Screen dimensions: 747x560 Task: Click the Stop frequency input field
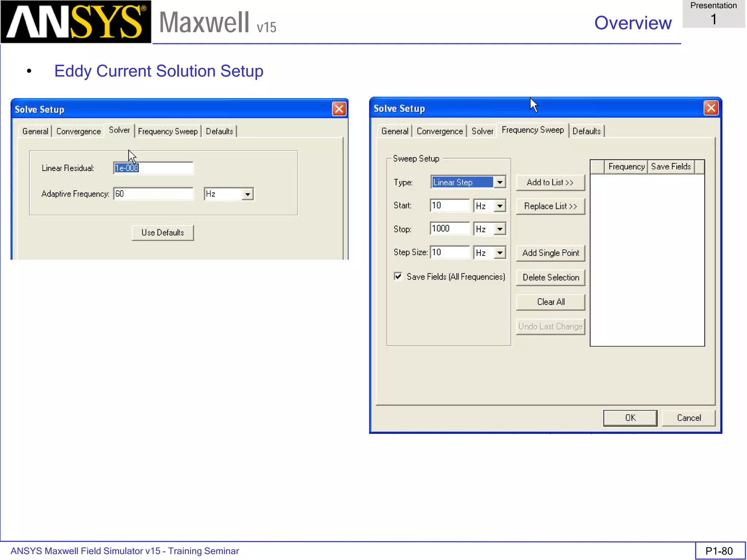pyautogui.click(x=450, y=229)
